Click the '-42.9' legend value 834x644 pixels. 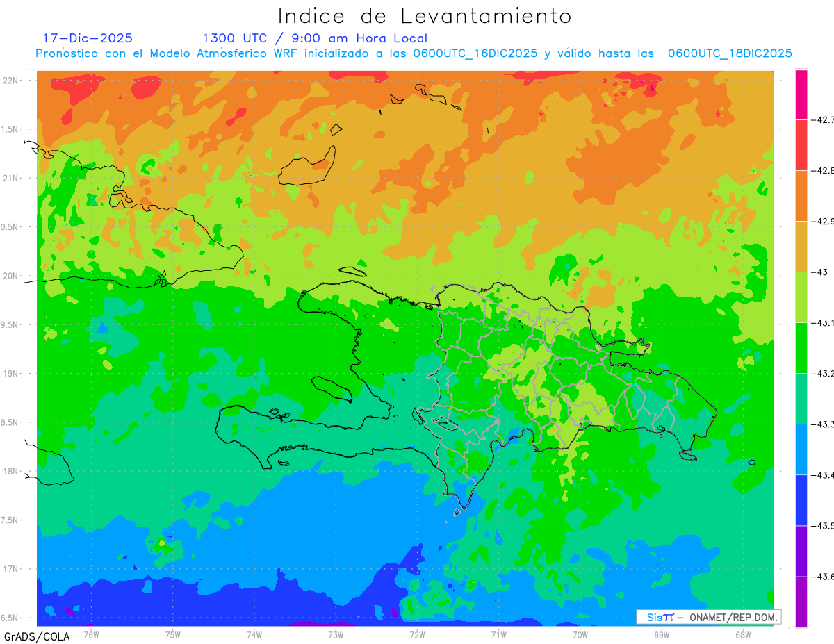coord(822,222)
